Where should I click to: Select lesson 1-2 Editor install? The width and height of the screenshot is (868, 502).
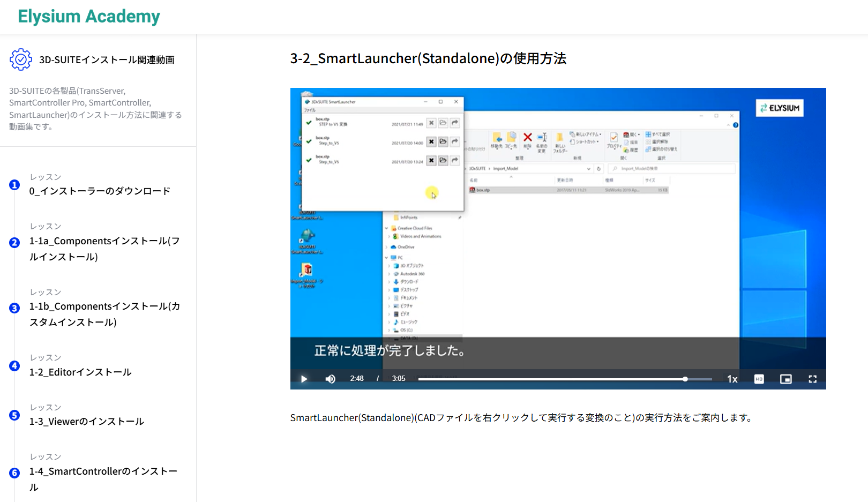point(80,372)
